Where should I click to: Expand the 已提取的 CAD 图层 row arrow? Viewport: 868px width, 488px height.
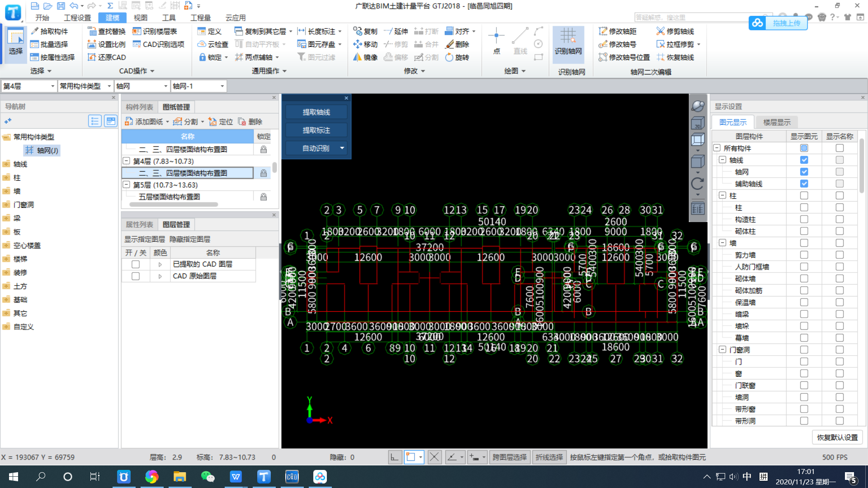point(160,264)
